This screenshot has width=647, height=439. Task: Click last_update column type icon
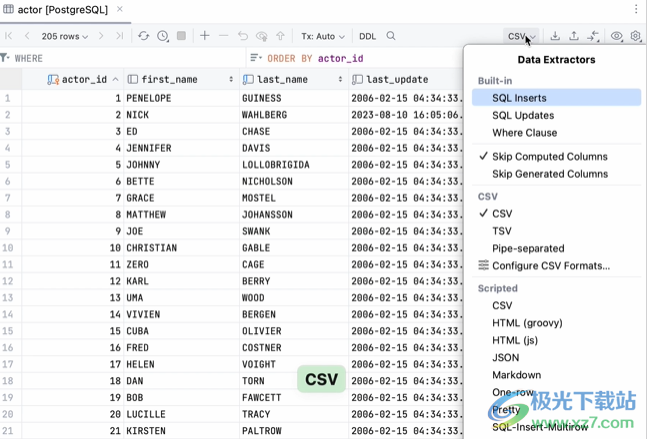357,79
